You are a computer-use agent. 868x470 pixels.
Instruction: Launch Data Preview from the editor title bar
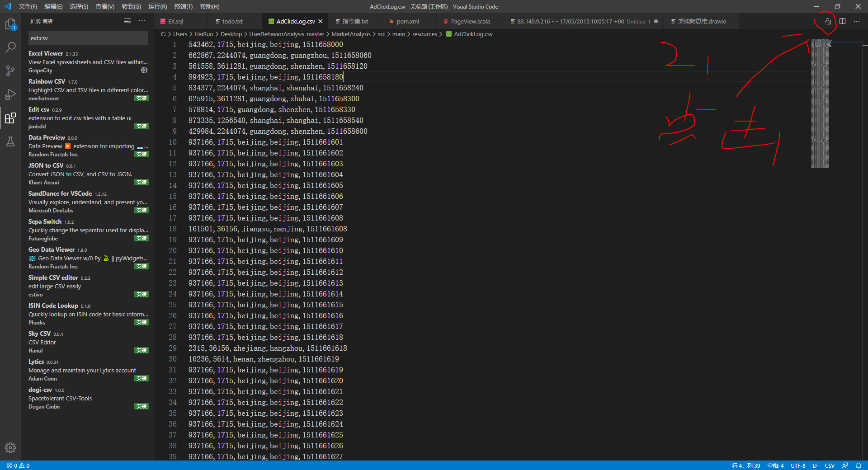click(x=827, y=21)
